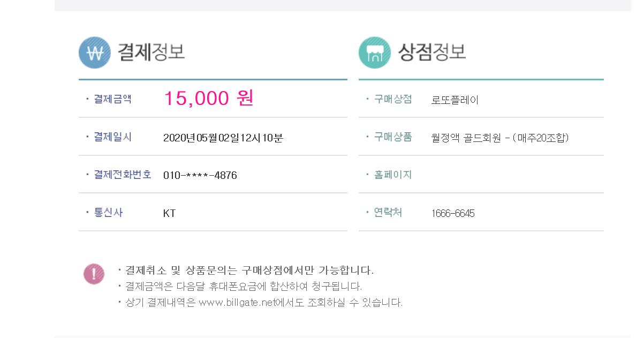
Task: Click the payment date 2020년05월02일12시10분
Action: [x=223, y=138]
